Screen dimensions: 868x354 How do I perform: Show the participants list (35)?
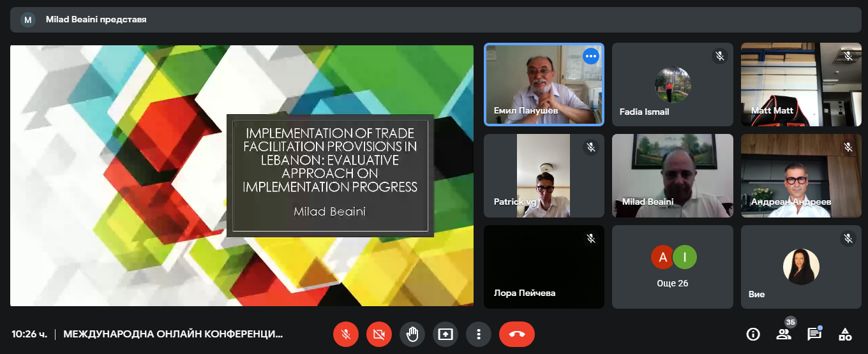click(x=783, y=334)
